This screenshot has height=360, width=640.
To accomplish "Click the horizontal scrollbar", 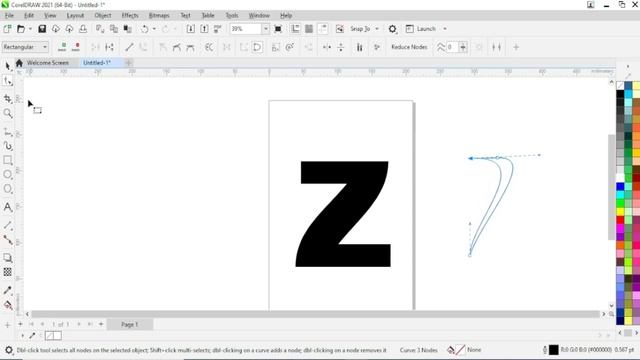I will pyautogui.click(x=315, y=314).
